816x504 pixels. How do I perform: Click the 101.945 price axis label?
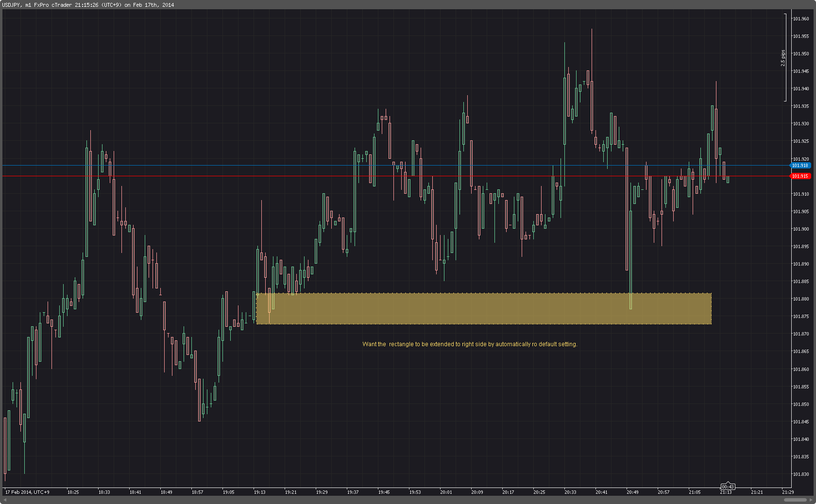(801, 71)
